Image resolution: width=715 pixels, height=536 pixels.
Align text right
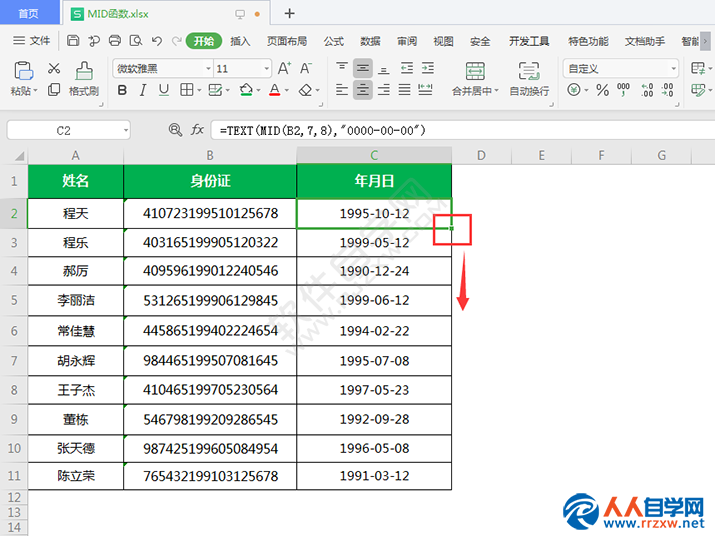[384, 90]
